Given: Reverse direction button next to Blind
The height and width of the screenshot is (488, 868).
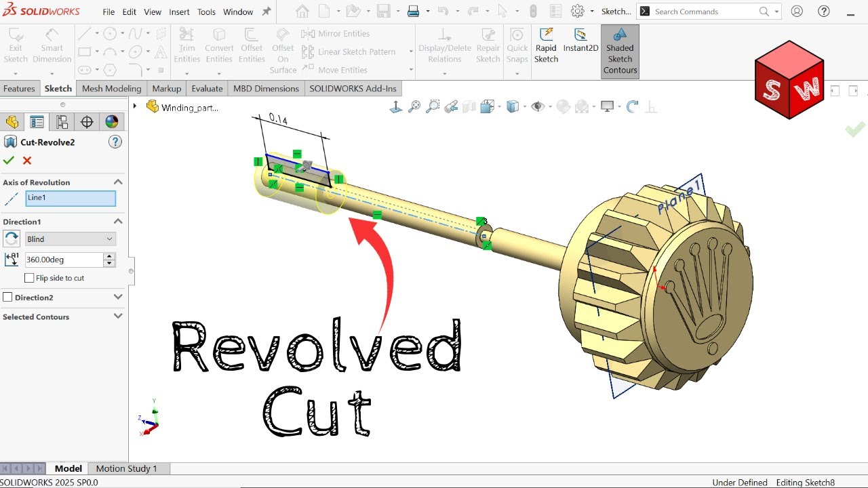Looking at the screenshot, I should point(12,239).
